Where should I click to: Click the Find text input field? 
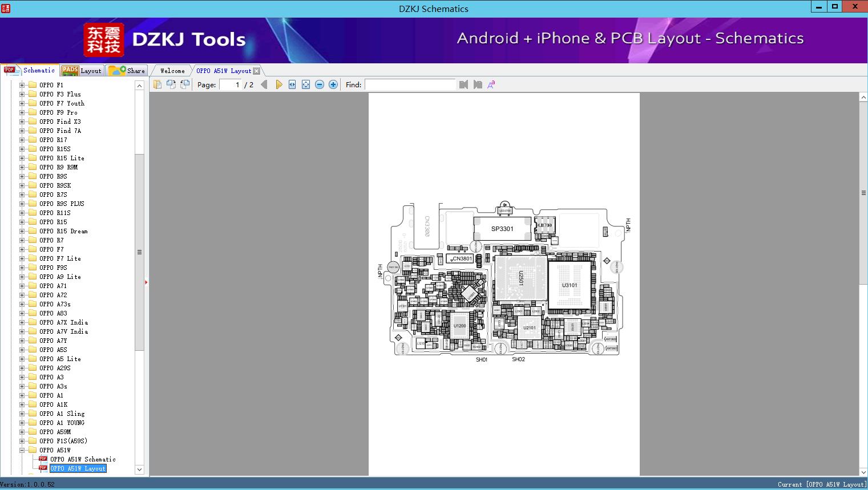pyautogui.click(x=410, y=84)
